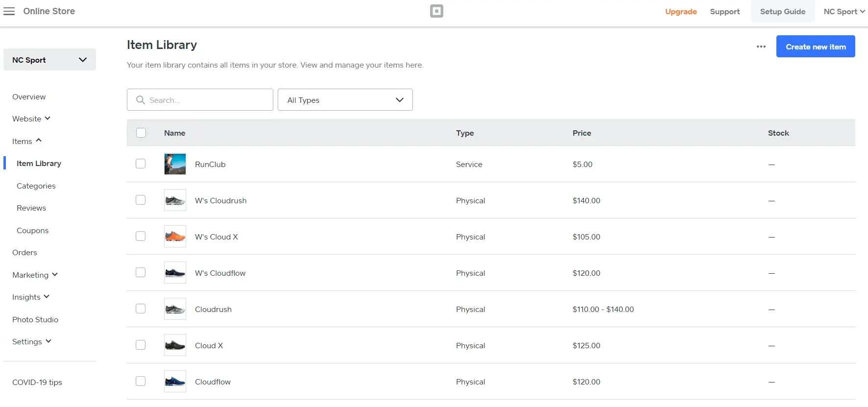The width and height of the screenshot is (868, 407).
Task: Open Reviews in the sidebar
Action: [31, 208]
